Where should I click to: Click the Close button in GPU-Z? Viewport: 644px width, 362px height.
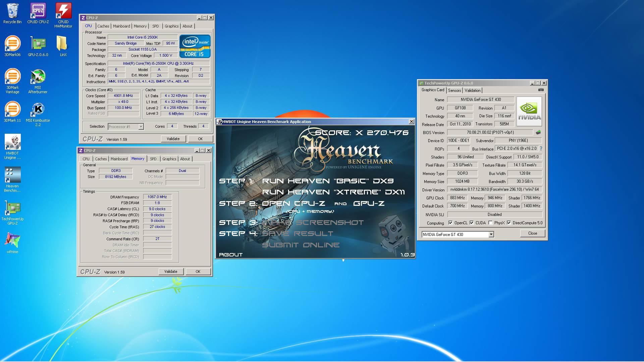[533, 233]
